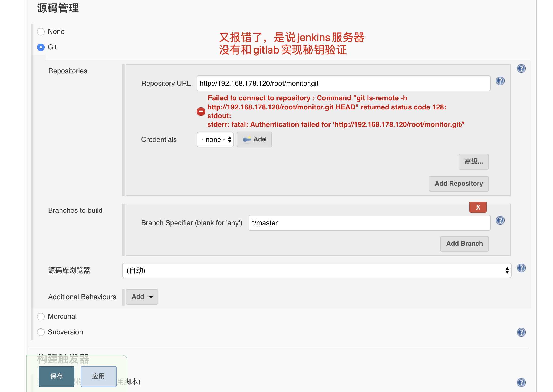Add new credentials with key button
Viewport: 553px width, 392px height.
254,139
